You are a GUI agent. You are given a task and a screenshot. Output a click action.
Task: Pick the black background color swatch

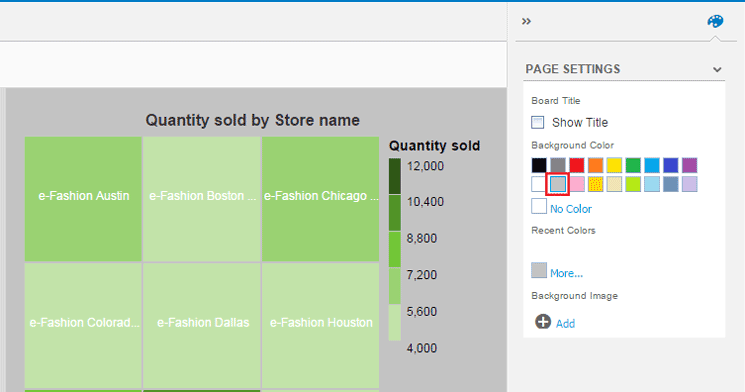pyautogui.click(x=539, y=165)
